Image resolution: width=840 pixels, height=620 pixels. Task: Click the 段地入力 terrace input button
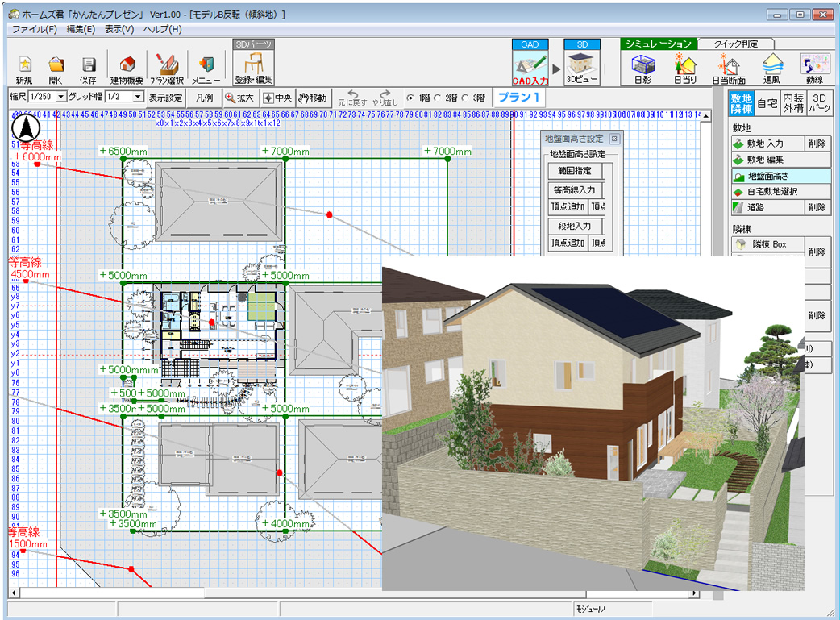(x=575, y=226)
